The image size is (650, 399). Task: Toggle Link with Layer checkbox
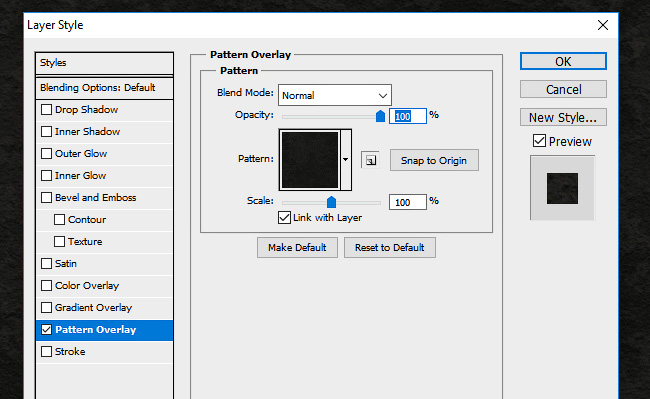pos(284,218)
